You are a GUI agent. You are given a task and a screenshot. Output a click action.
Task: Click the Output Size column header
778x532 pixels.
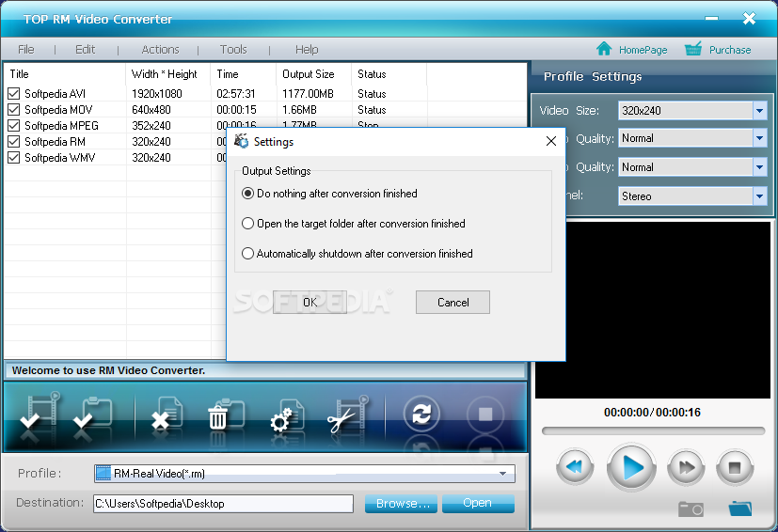(x=313, y=74)
